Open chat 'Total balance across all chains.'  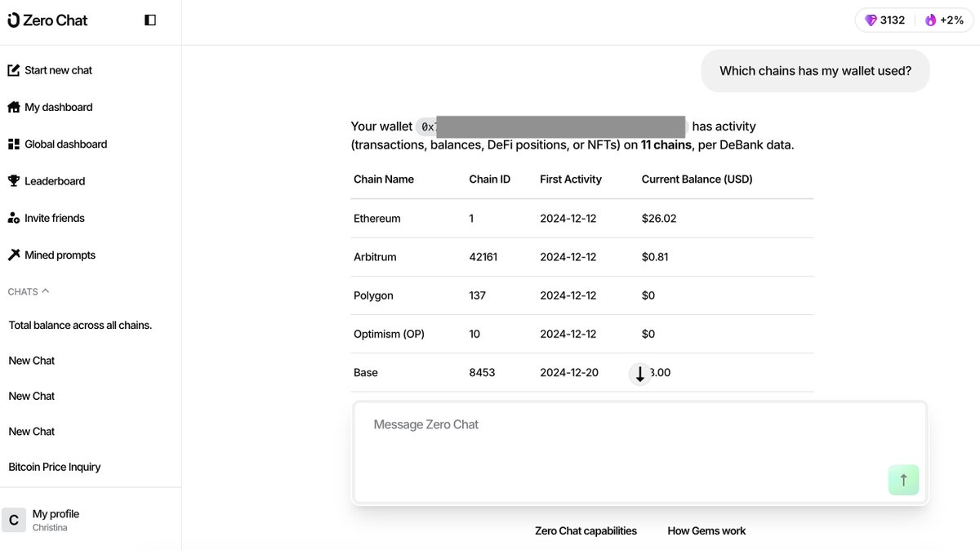(80, 325)
